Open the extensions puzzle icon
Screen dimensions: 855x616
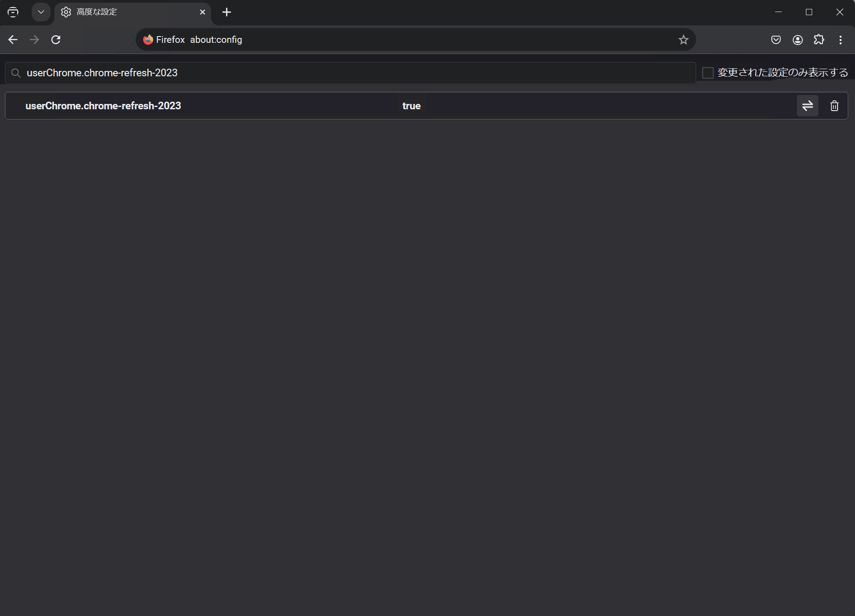(819, 40)
